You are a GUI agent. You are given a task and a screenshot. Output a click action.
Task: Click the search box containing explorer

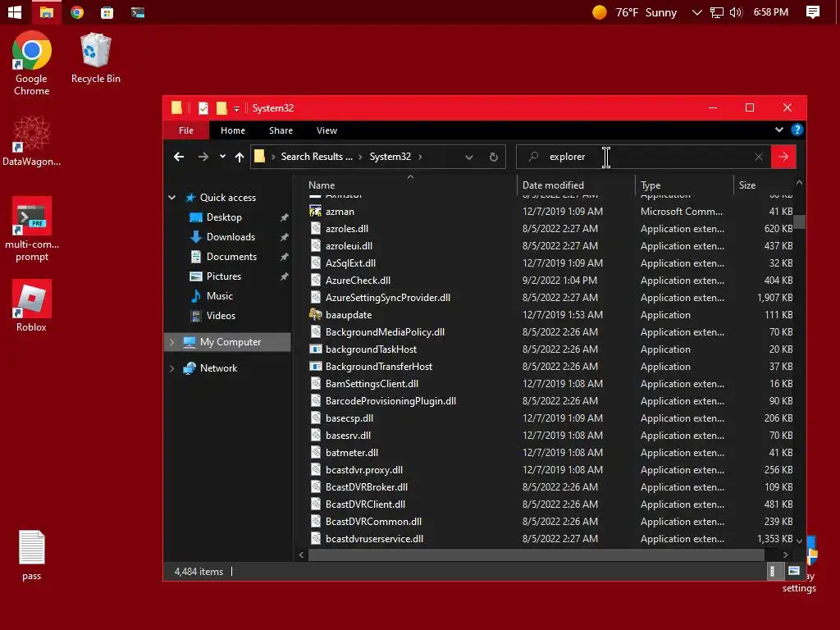pyautogui.click(x=643, y=157)
